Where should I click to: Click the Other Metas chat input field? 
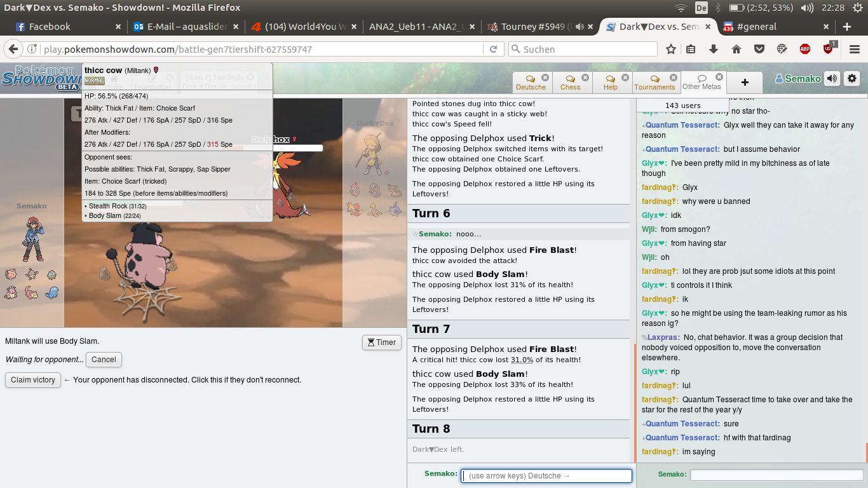point(775,475)
